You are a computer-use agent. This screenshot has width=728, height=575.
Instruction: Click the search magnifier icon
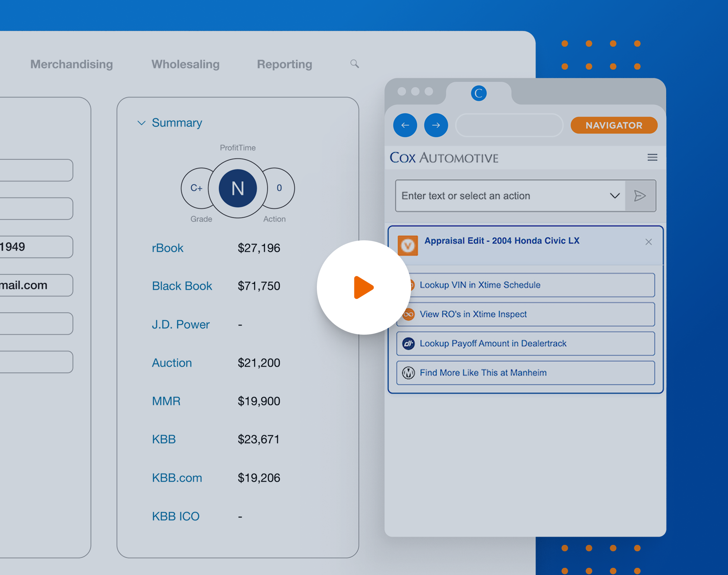[x=354, y=64]
